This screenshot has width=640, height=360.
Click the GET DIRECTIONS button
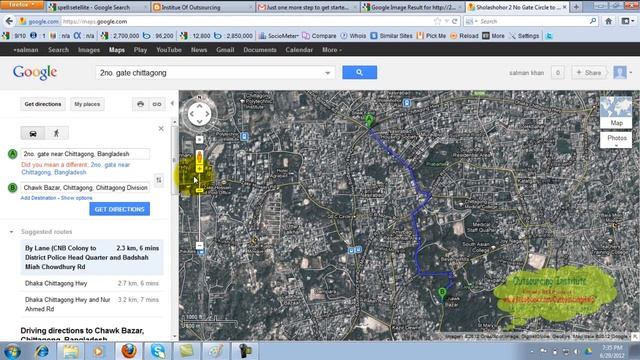120,209
